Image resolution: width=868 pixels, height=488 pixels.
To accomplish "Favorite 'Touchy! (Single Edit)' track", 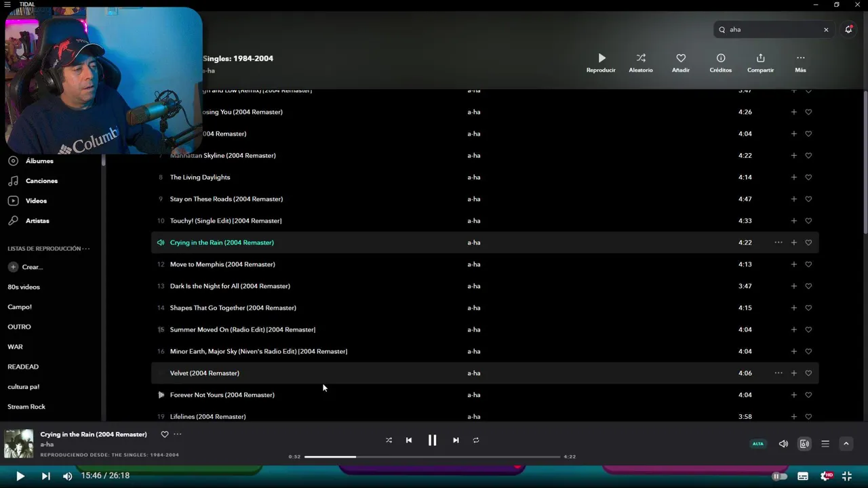I will pos(808,221).
